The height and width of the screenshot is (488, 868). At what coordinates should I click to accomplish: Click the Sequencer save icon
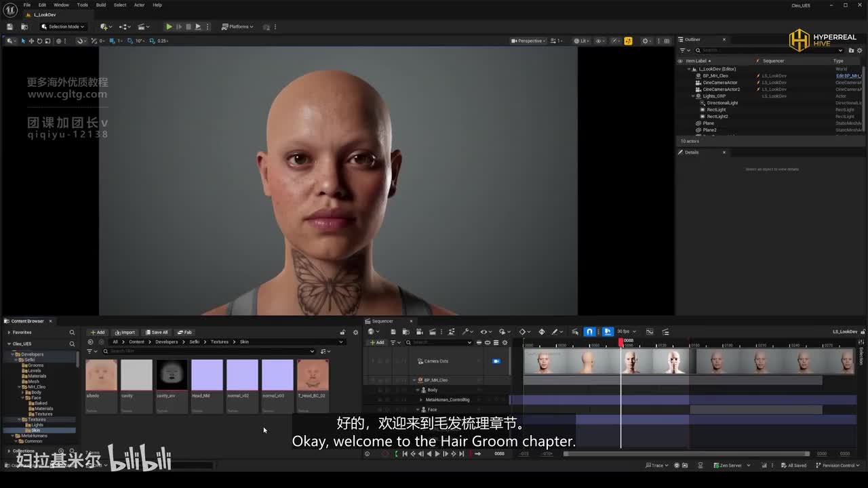click(393, 331)
